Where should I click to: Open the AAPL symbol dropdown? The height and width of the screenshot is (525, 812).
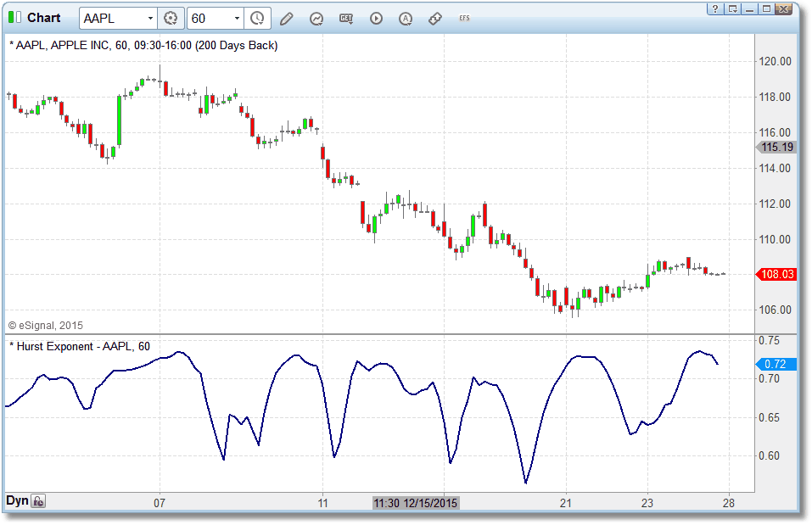(150, 18)
